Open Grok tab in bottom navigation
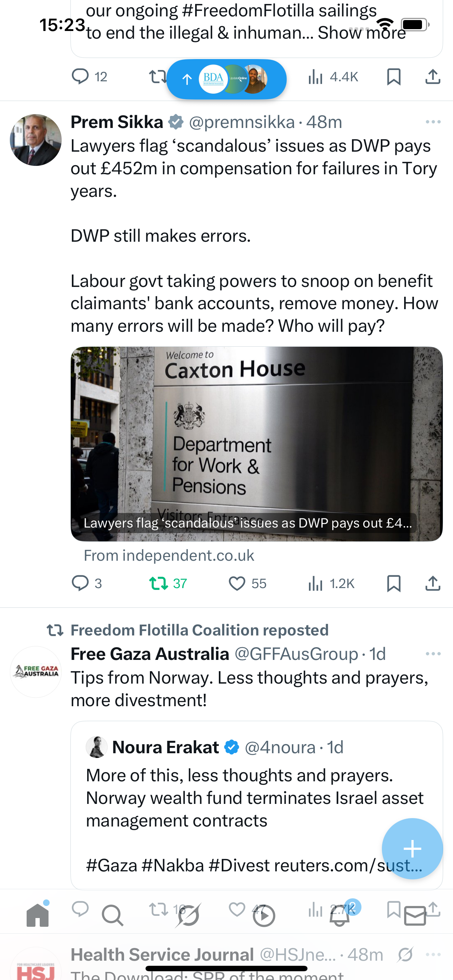 [188, 915]
